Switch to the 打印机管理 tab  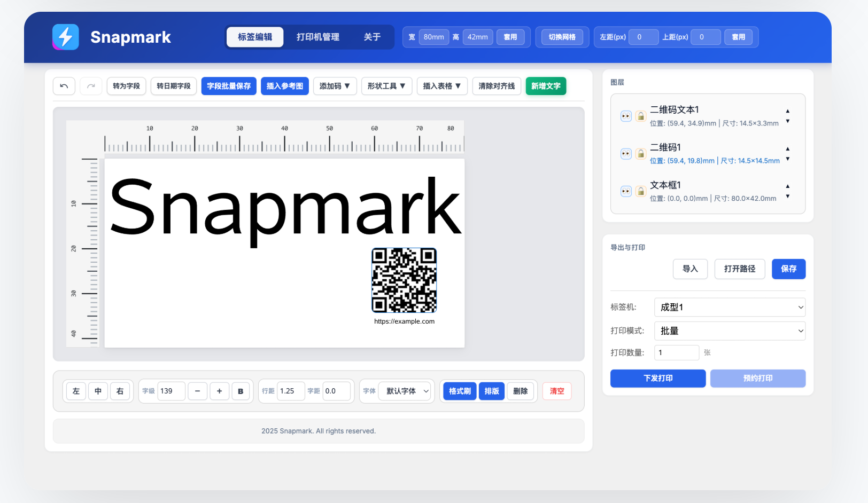click(x=318, y=37)
